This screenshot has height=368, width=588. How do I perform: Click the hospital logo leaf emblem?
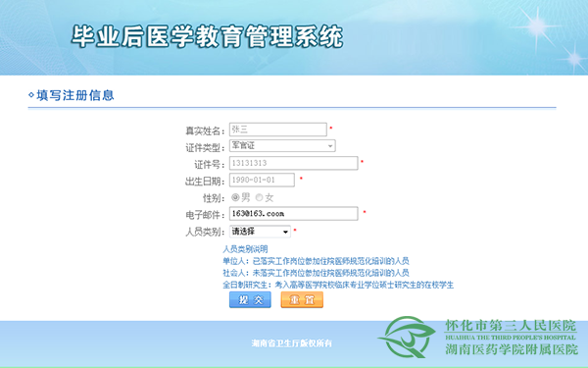pyautogui.click(x=407, y=337)
